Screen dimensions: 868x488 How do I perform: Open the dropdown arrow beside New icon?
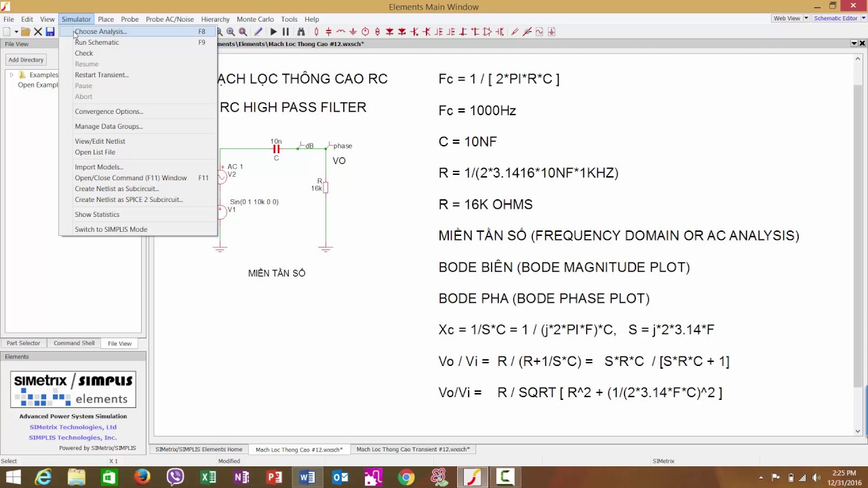pos(16,32)
